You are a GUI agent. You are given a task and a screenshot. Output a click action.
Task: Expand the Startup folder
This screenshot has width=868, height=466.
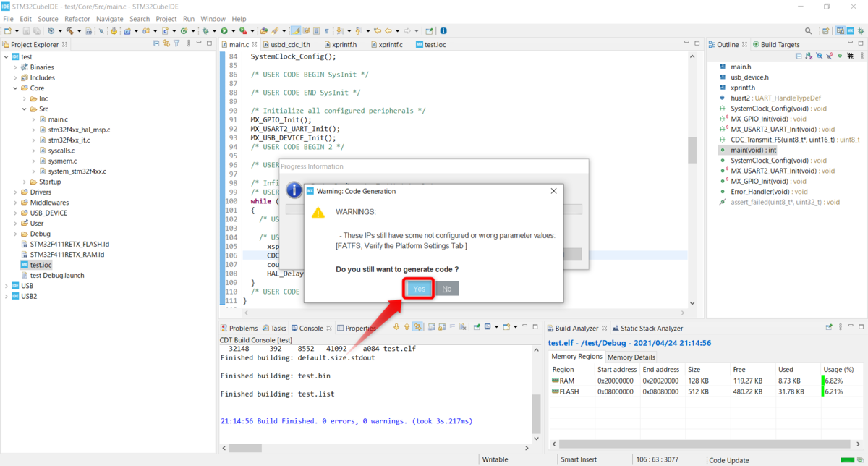[x=24, y=182]
